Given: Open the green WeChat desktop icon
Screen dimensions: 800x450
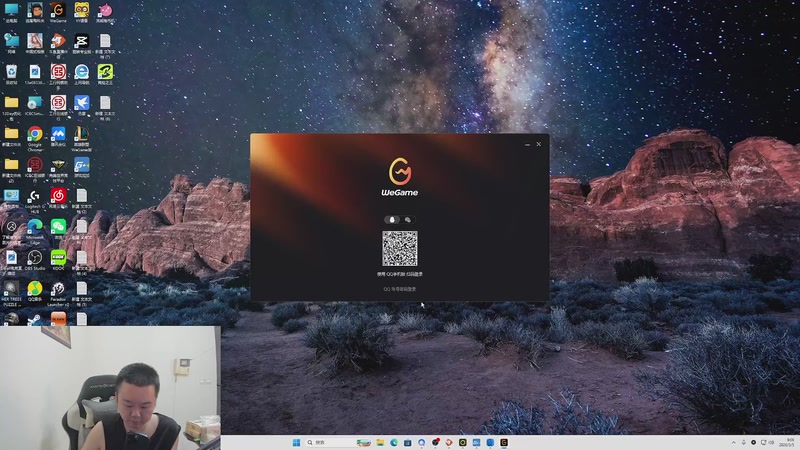Looking at the screenshot, I should pyautogui.click(x=58, y=229).
